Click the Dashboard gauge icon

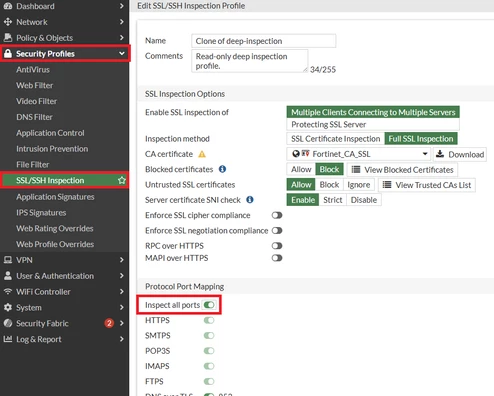(8, 6)
